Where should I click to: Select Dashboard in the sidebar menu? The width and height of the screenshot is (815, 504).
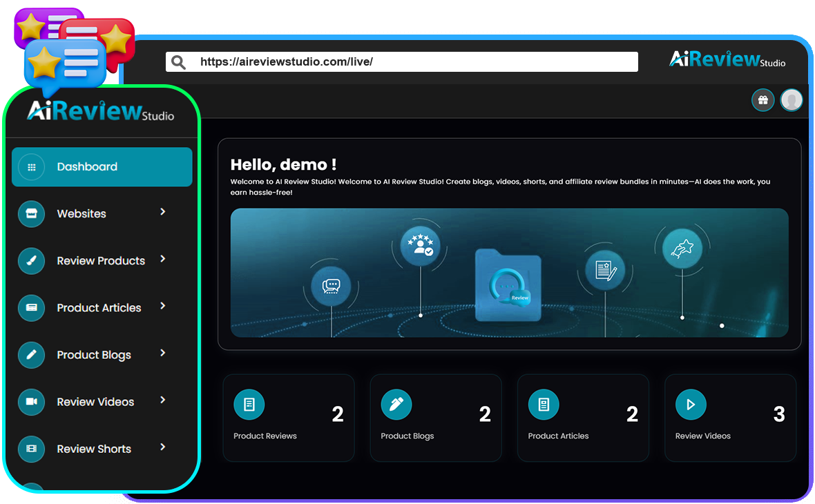[x=102, y=167]
